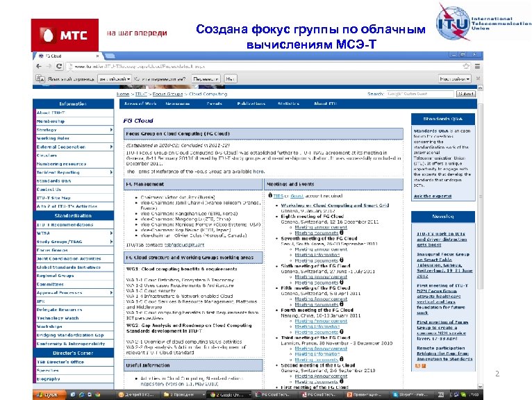Open a new tab beside FG Cloud
The height and width of the screenshot is (400, 532).
[110, 56]
